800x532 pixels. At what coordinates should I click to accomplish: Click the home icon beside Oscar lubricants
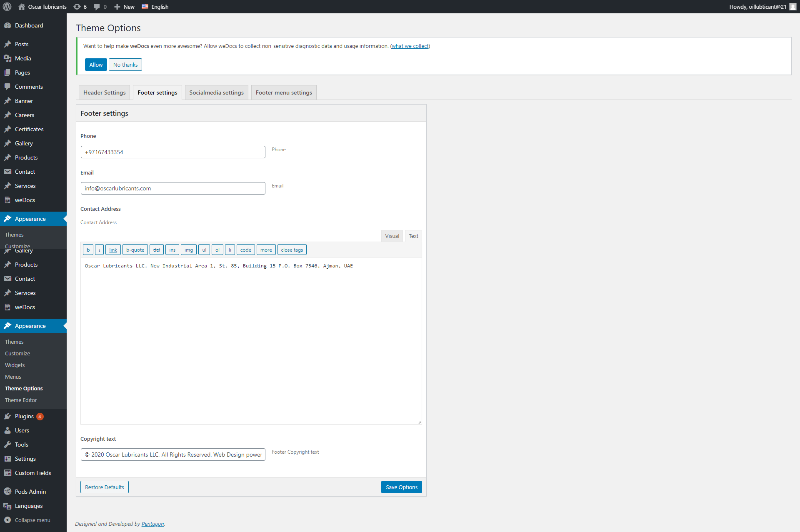pyautogui.click(x=22, y=7)
